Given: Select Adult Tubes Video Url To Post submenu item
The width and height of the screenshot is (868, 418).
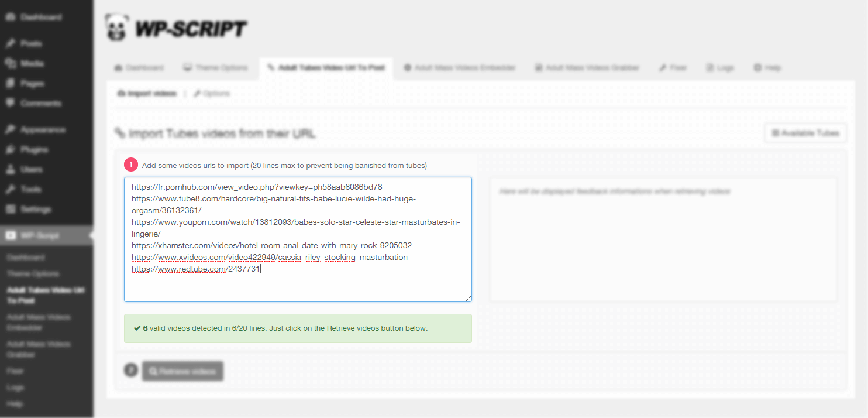Looking at the screenshot, I should click(46, 296).
